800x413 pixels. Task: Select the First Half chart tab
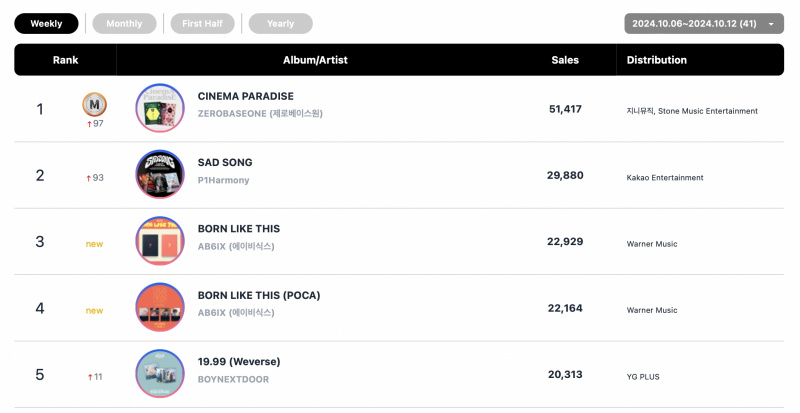click(x=203, y=23)
